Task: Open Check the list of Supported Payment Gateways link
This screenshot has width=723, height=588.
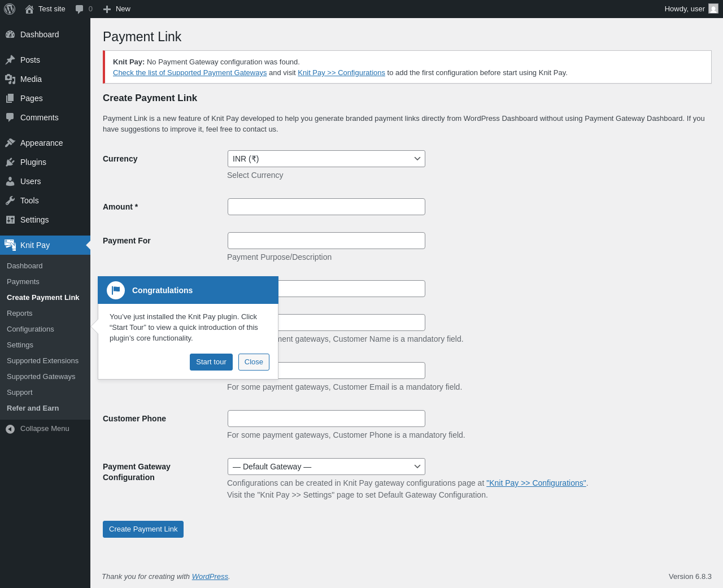Action: (x=190, y=73)
